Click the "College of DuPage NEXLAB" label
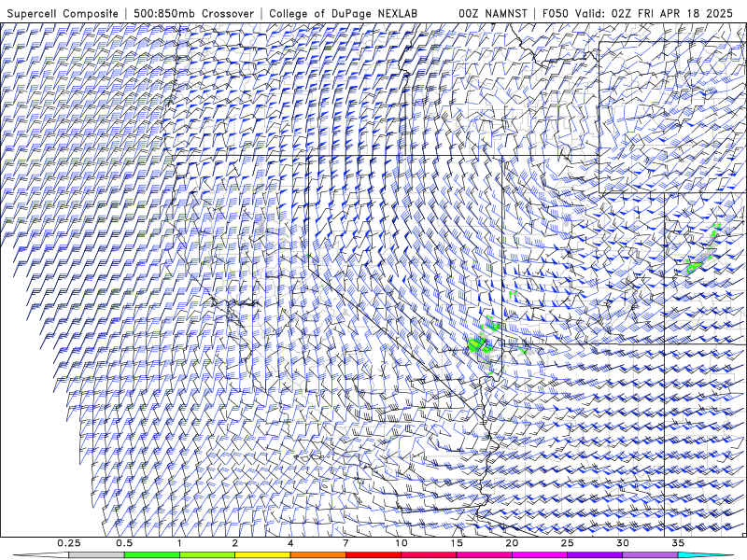This screenshot has width=747, height=560. 343,13
